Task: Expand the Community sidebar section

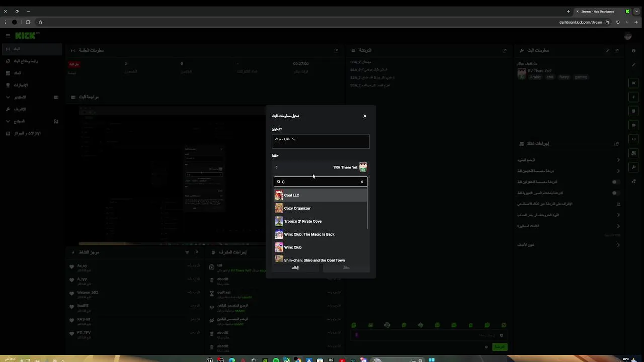Action: (31, 121)
